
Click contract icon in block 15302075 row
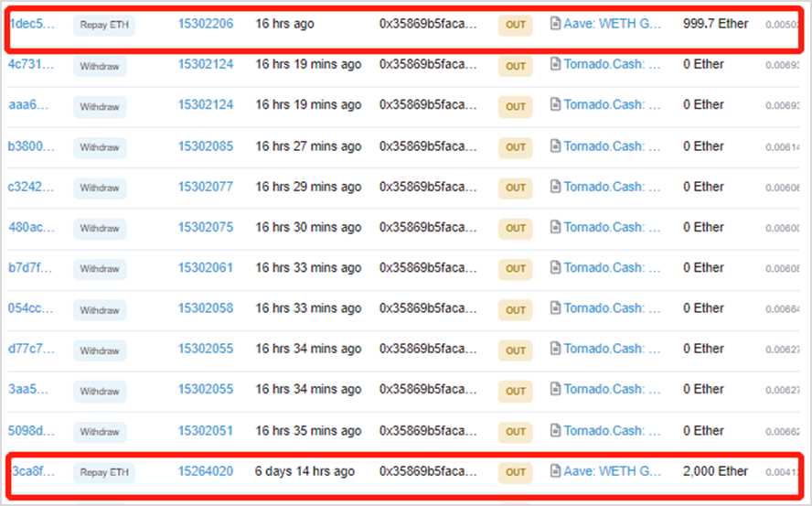click(x=555, y=227)
